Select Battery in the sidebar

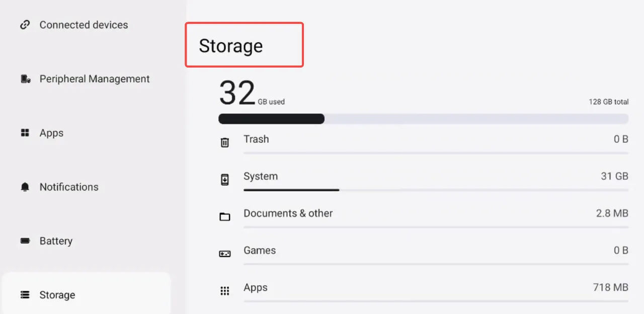tap(56, 241)
